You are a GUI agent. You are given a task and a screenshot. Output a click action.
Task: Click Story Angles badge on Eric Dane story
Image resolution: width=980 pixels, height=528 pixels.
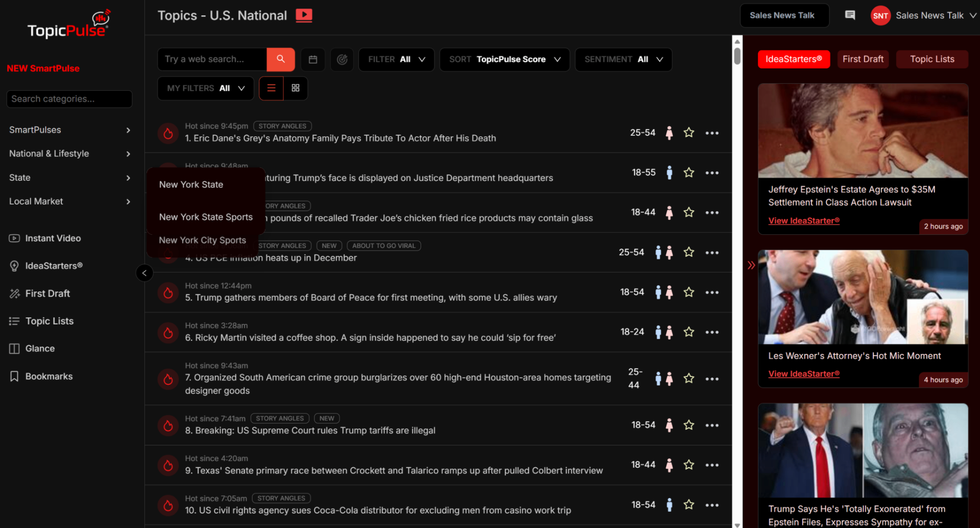[x=282, y=126]
